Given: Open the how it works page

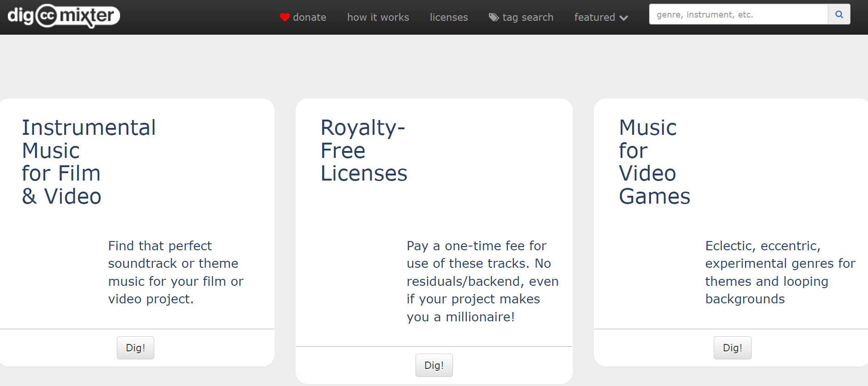Looking at the screenshot, I should point(378,18).
